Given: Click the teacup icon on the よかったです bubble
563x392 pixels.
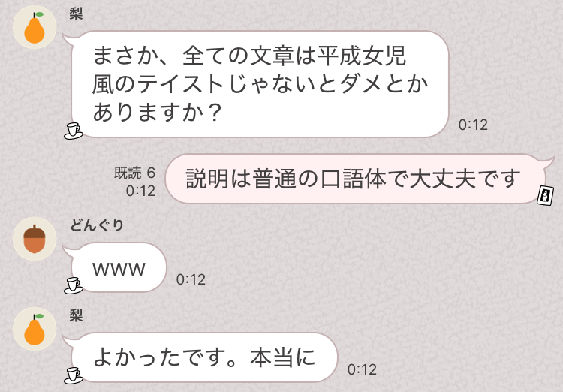Looking at the screenshot, I should point(74,375).
